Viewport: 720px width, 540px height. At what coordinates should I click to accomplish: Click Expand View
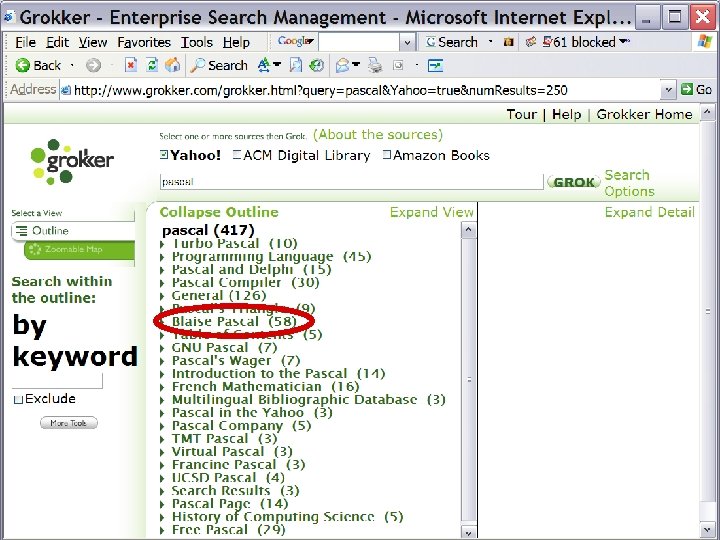[432, 212]
